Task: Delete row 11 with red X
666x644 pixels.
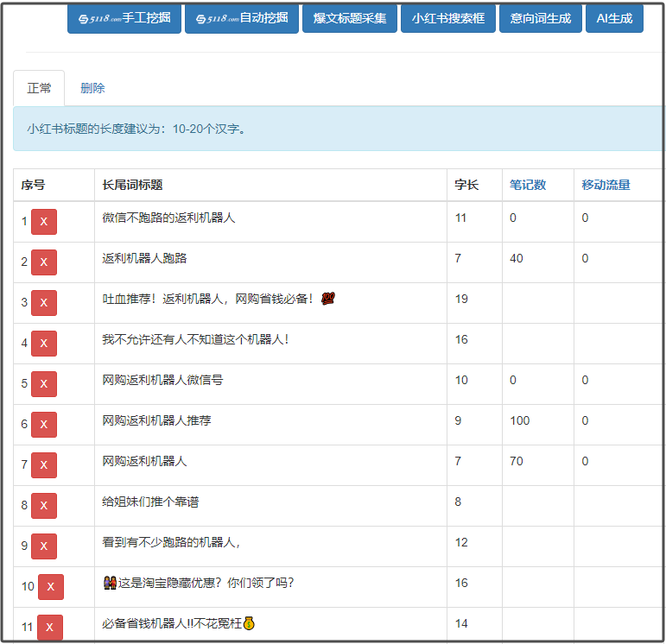Action: (x=50, y=627)
